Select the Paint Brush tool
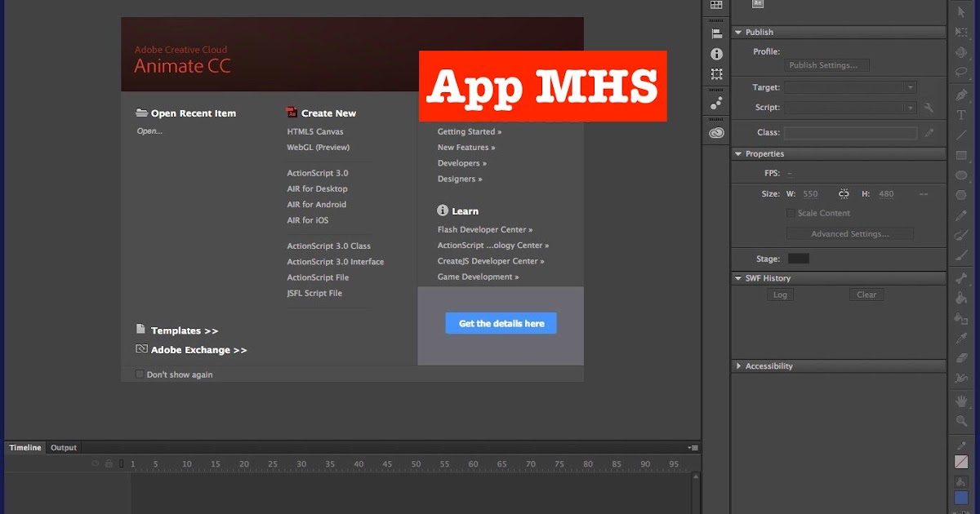The height and width of the screenshot is (514, 980). (961, 236)
